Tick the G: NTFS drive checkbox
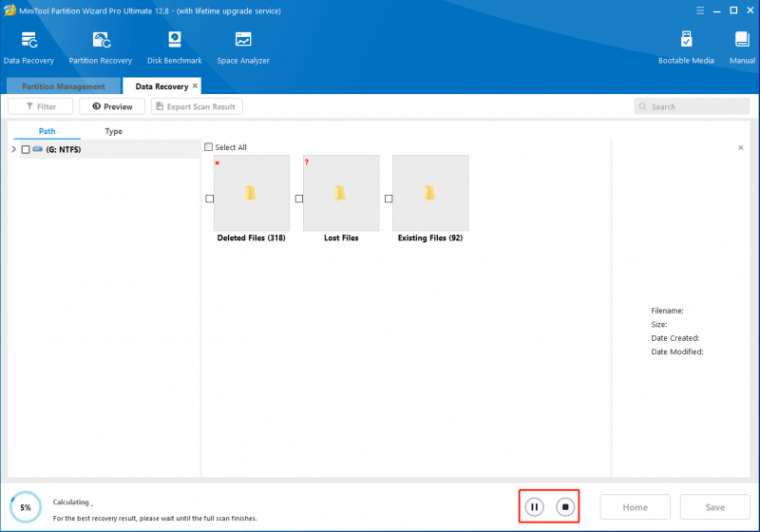 tap(26, 149)
